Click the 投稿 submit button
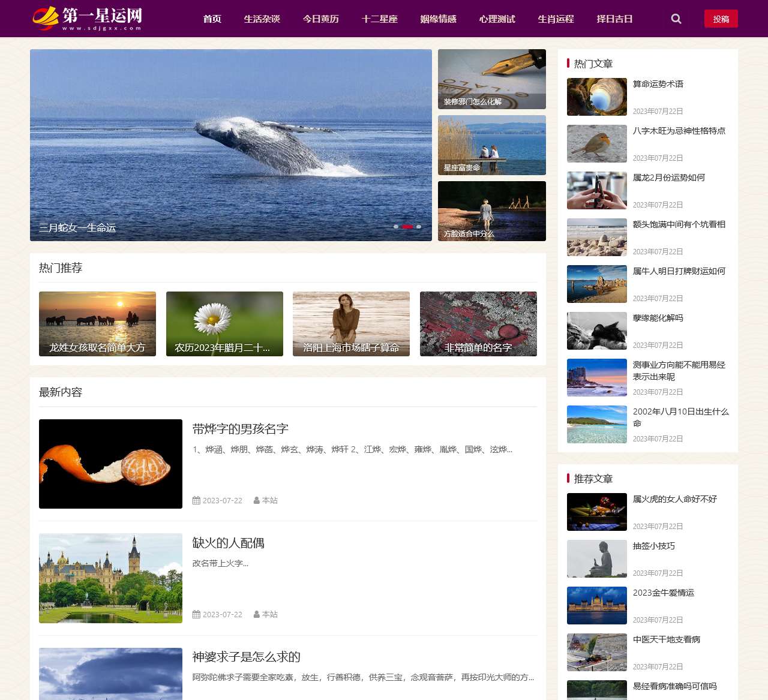 point(721,19)
